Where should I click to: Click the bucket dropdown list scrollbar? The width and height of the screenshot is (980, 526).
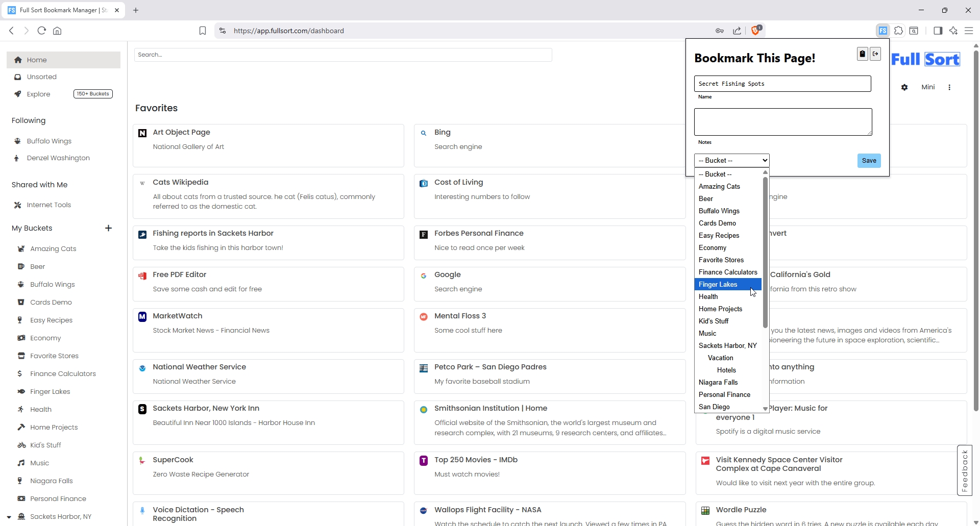pos(765,253)
